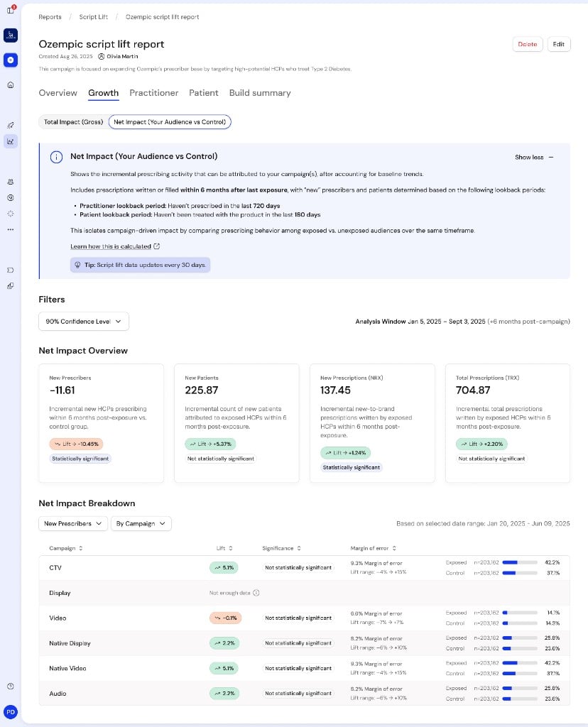Open the New Prescribers breakdown dropdown
Screen dimensions: 588x727
[73, 523]
